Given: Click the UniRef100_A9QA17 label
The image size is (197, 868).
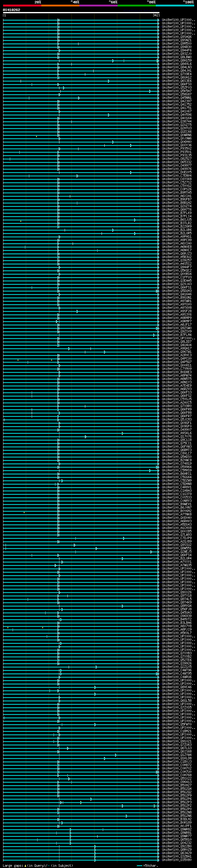Looking at the screenshot, I should pos(177,349).
